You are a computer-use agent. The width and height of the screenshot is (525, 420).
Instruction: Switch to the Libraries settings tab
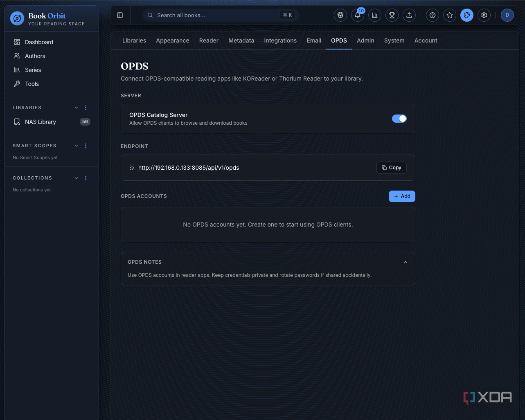pos(134,40)
